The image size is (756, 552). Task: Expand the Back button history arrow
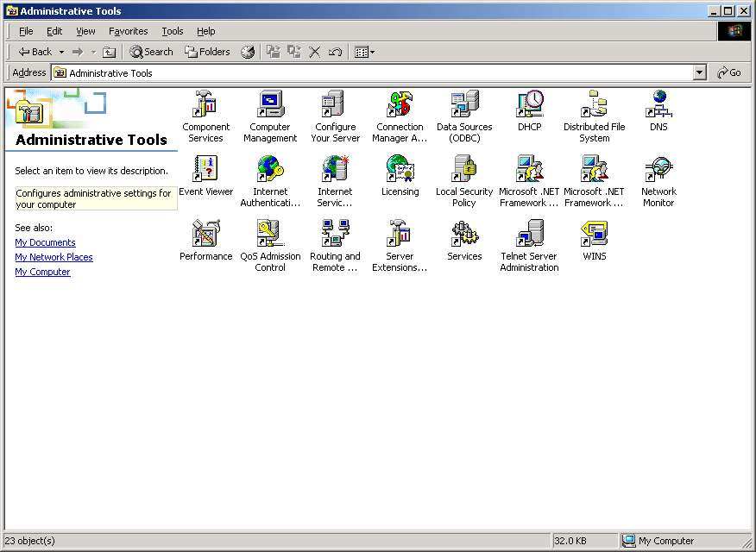coord(61,52)
